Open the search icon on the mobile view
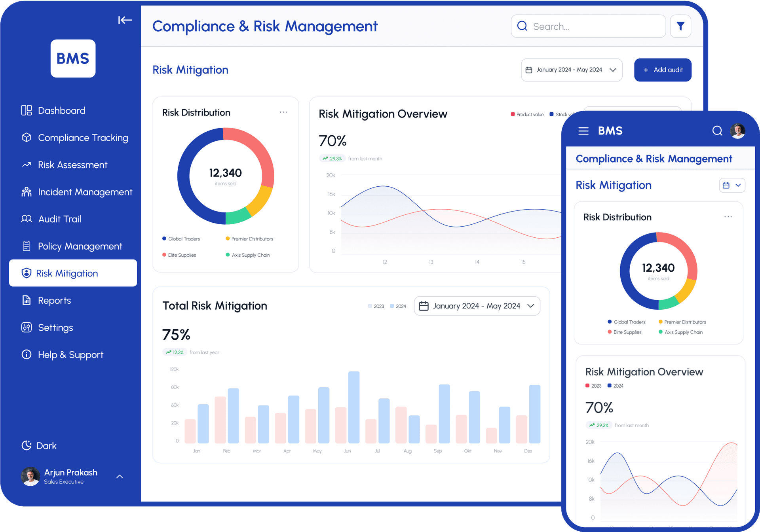This screenshot has width=760, height=532. (x=717, y=131)
